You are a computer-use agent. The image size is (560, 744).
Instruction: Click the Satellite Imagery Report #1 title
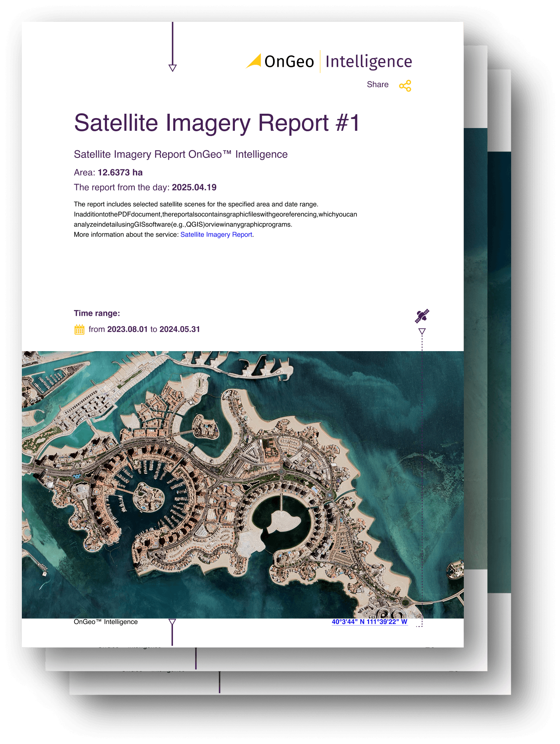pos(217,122)
